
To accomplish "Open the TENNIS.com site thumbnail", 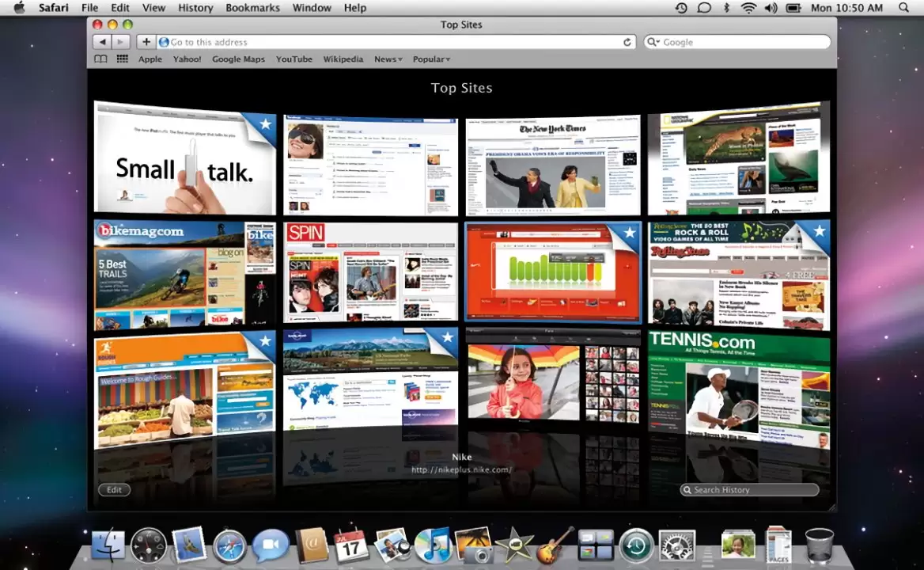I will tap(738, 388).
